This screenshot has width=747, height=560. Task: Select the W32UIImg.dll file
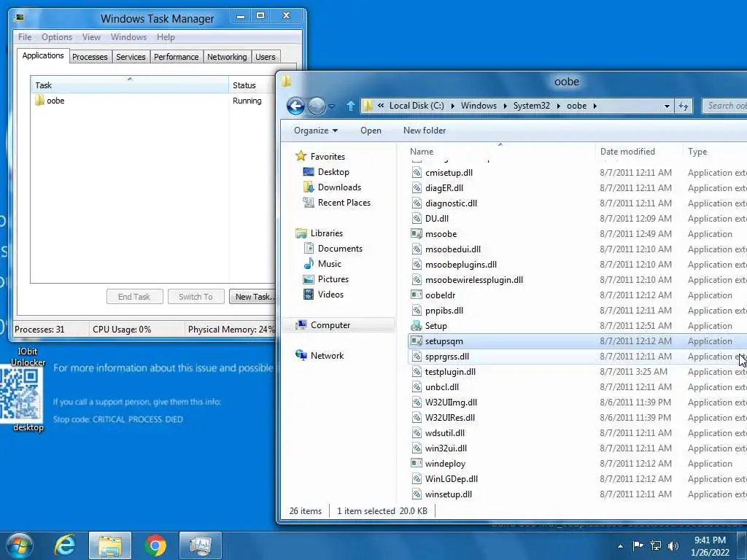coord(451,402)
